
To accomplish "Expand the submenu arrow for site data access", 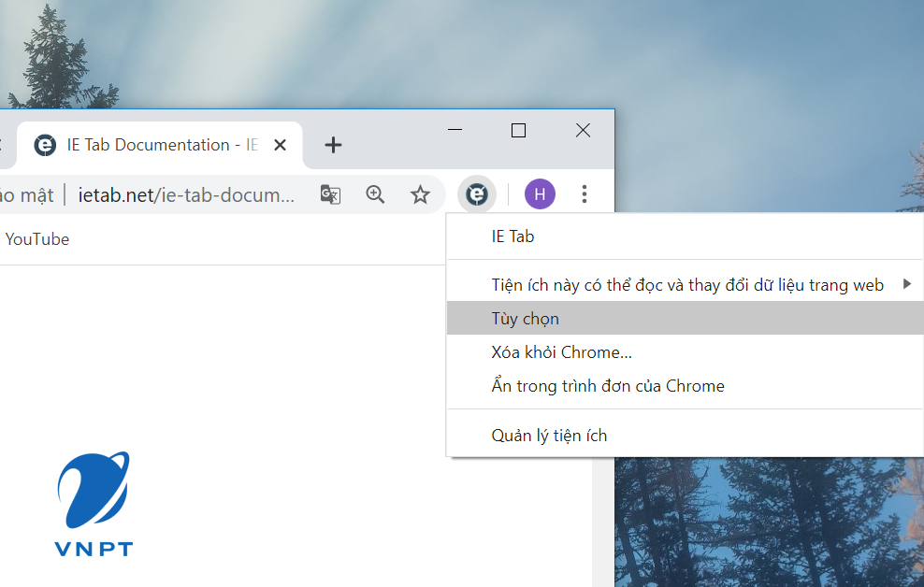I will (x=907, y=284).
